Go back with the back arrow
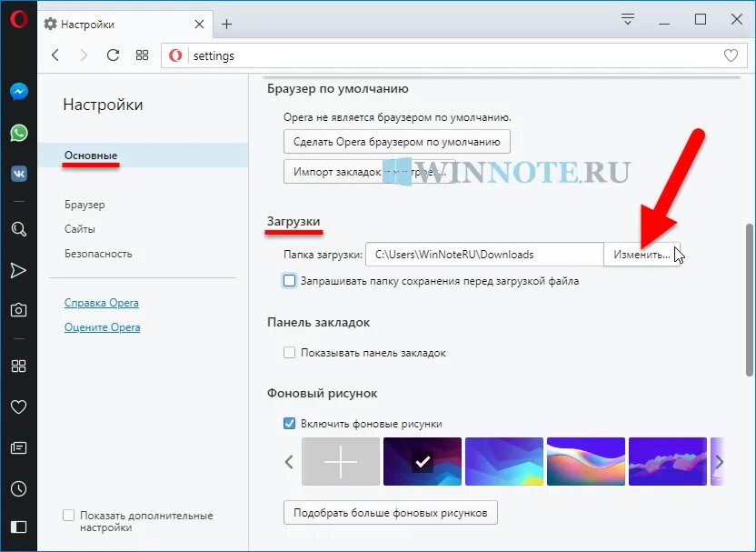The width and height of the screenshot is (756, 552). [x=55, y=55]
